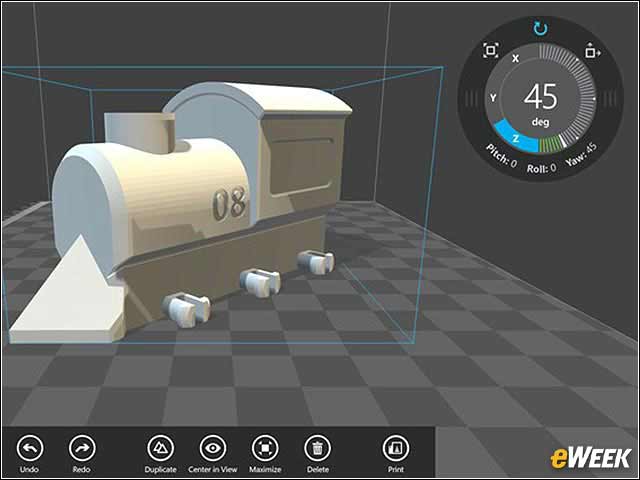Click the Redo button
Image resolution: width=640 pixels, height=480 pixels.
click(82, 448)
